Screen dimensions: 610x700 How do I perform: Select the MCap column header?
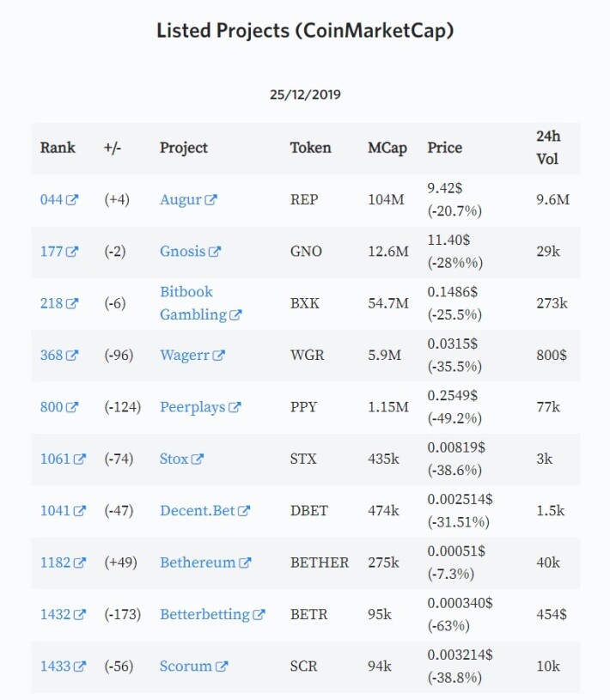tap(387, 149)
